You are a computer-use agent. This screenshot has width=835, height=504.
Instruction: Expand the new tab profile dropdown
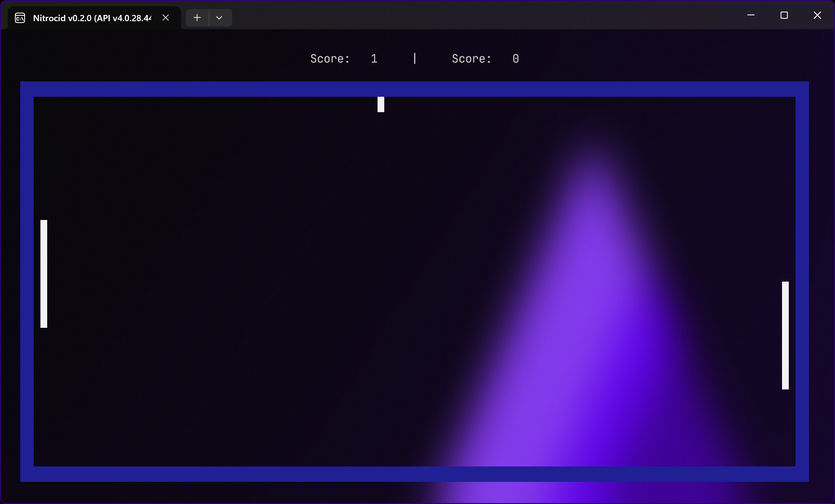tap(219, 18)
